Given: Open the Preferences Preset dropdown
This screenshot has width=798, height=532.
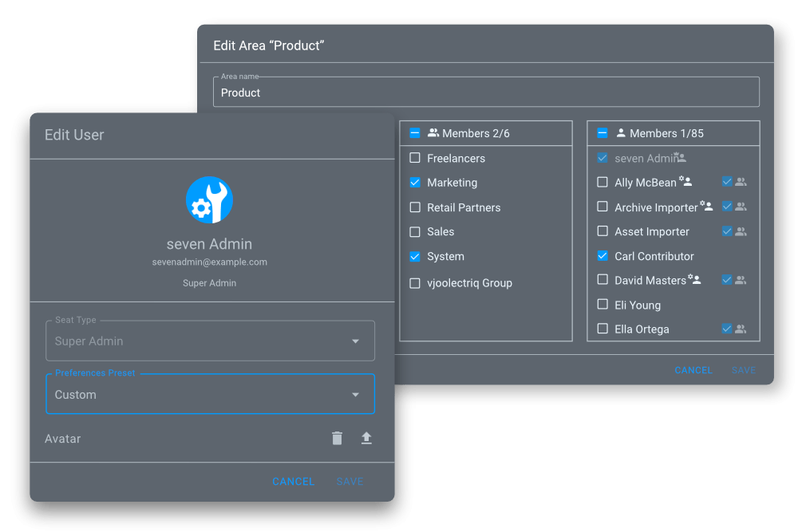Looking at the screenshot, I should [x=210, y=395].
